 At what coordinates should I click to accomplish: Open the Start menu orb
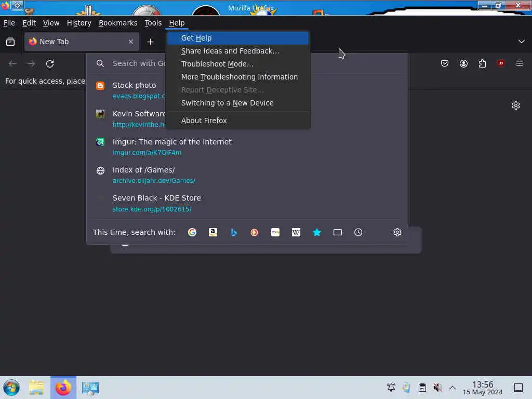[11, 388]
